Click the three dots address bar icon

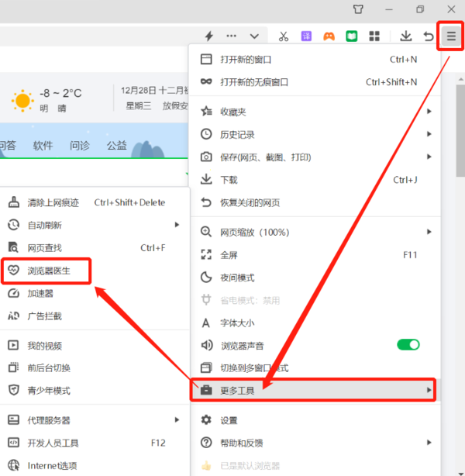pos(231,36)
